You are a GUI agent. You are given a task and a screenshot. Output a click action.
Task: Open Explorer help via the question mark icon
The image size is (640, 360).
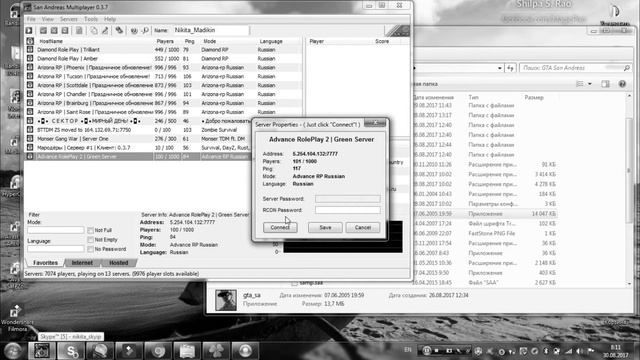[x=622, y=84]
